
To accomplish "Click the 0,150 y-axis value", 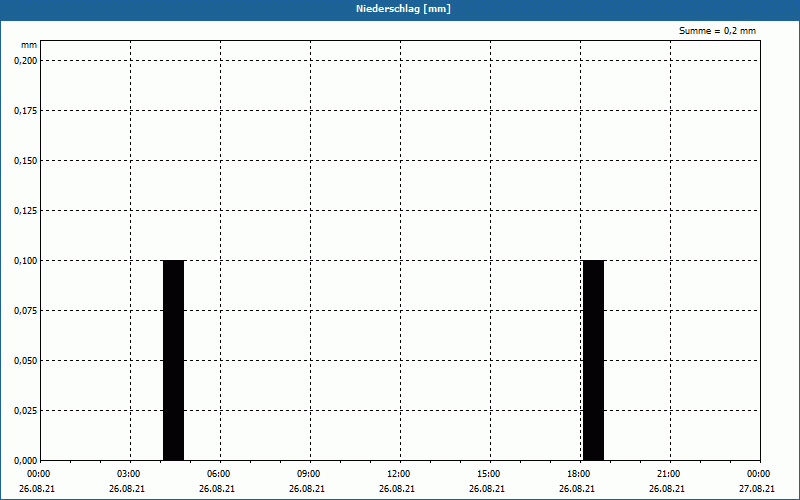I will [26, 160].
